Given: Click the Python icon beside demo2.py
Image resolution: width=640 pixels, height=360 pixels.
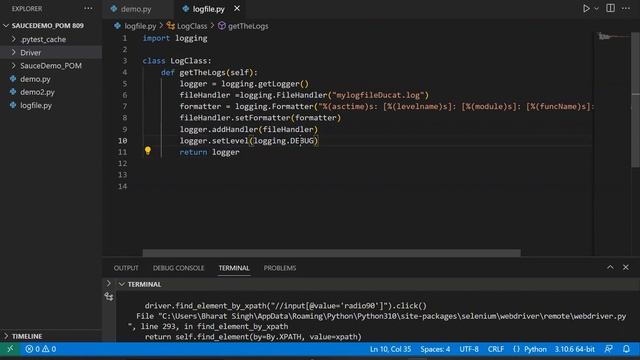Looking at the screenshot, I should (x=13, y=92).
